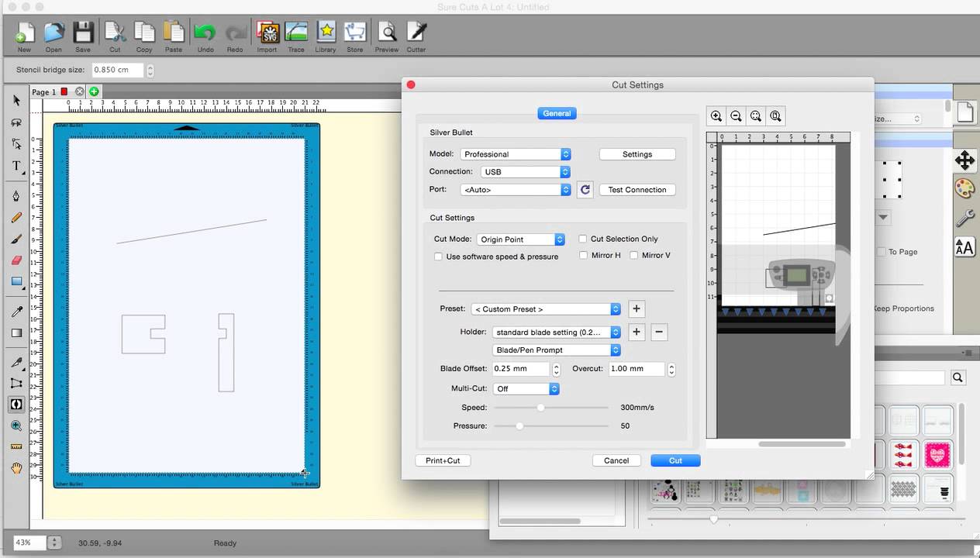Screen dimensions: 980x558
Task: Select the Text tool
Action: (16, 166)
